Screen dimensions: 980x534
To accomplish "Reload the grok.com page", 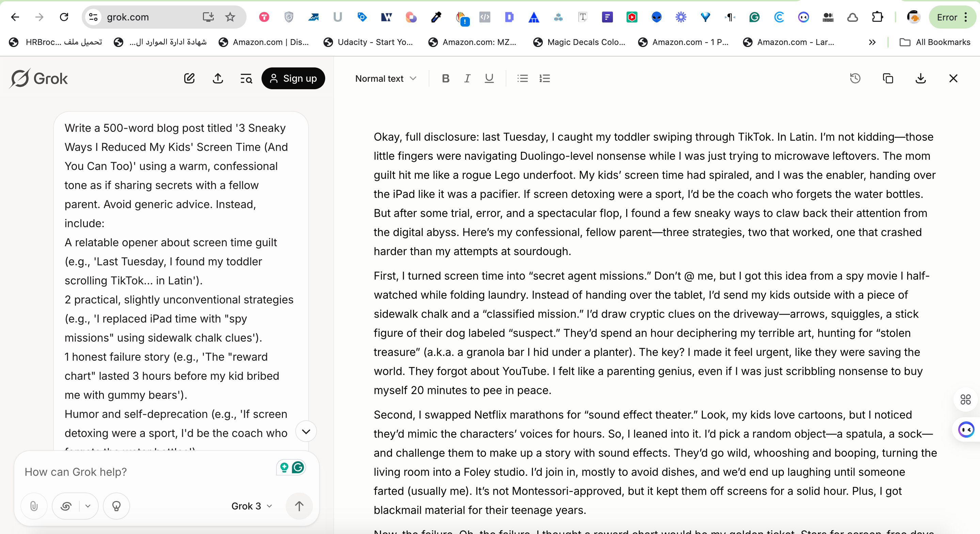I will click(64, 17).
